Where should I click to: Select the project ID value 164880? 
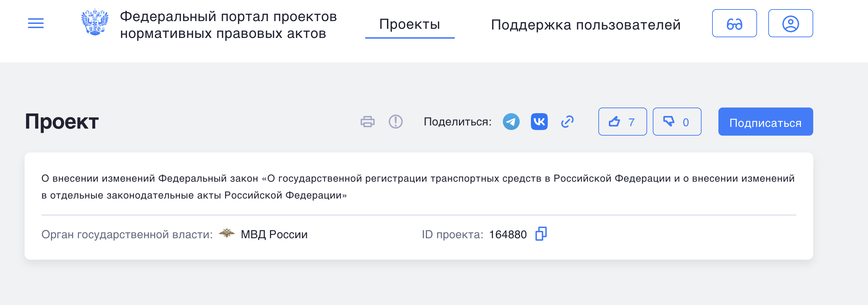pos(508,234)
